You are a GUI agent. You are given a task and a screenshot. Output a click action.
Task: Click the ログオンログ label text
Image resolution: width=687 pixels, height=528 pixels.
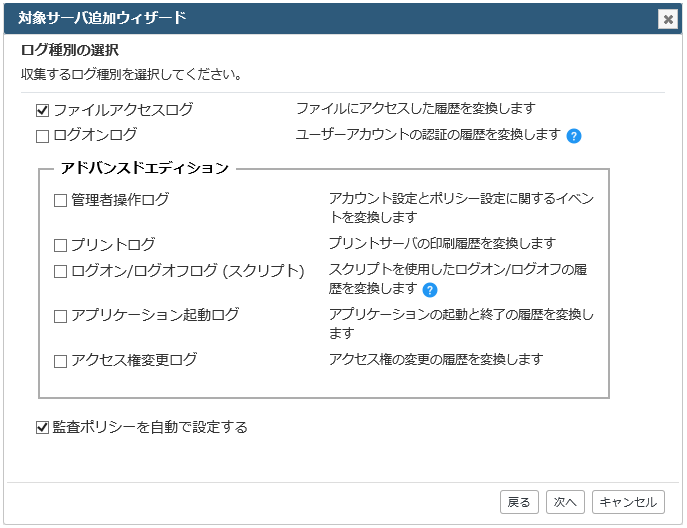[95, 135]
